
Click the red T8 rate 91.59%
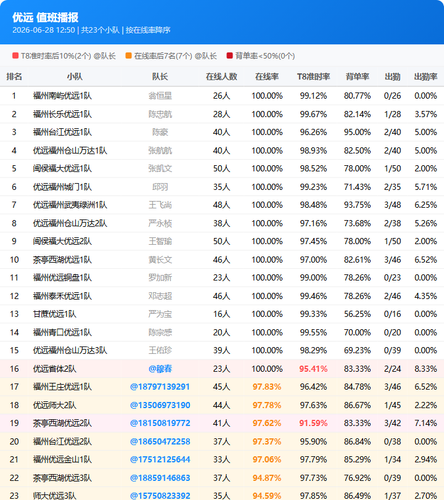[x=313, y=423]
